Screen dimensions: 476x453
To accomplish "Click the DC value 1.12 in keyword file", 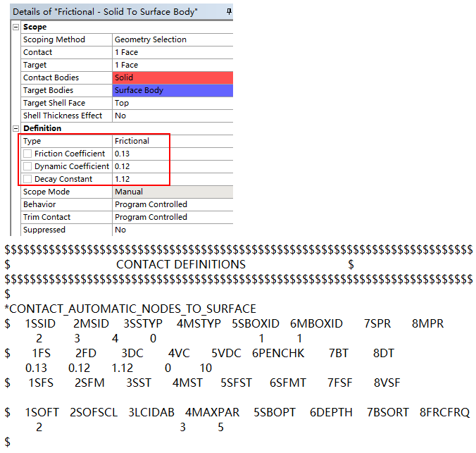I will [123, 368].
